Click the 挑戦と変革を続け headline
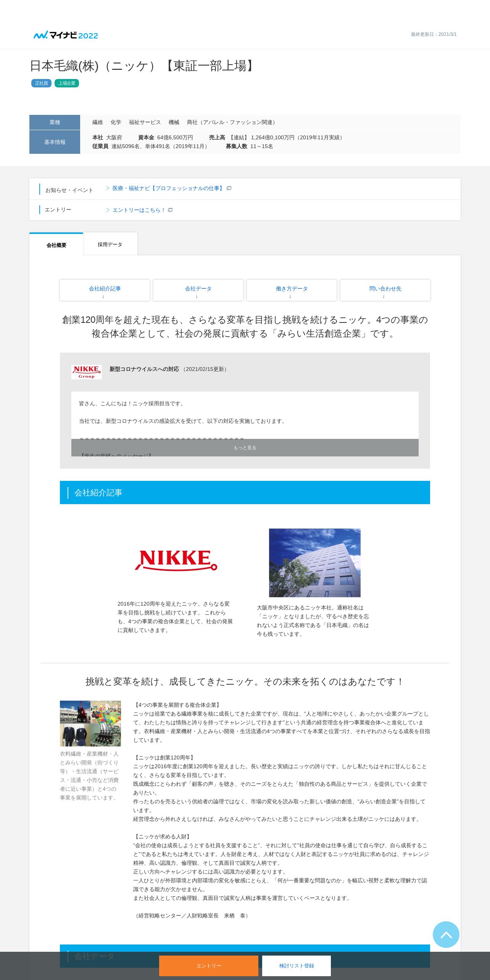Viewport: 490px width, 980px height. pos(245,682)
